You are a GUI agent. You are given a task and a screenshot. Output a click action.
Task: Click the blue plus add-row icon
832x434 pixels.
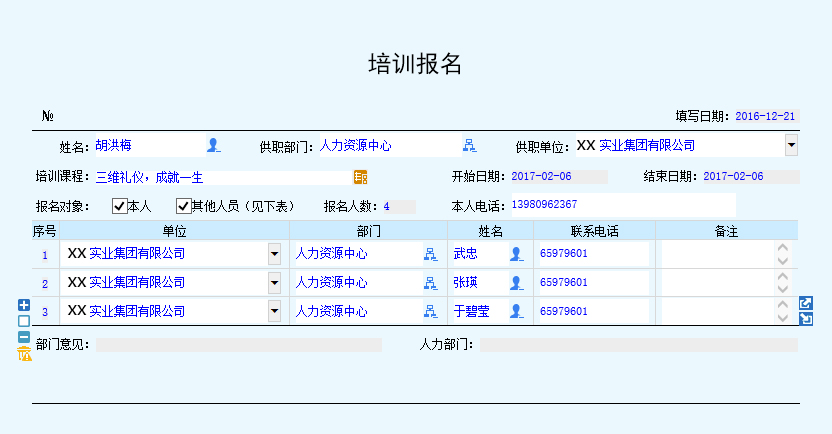point(24,305)
